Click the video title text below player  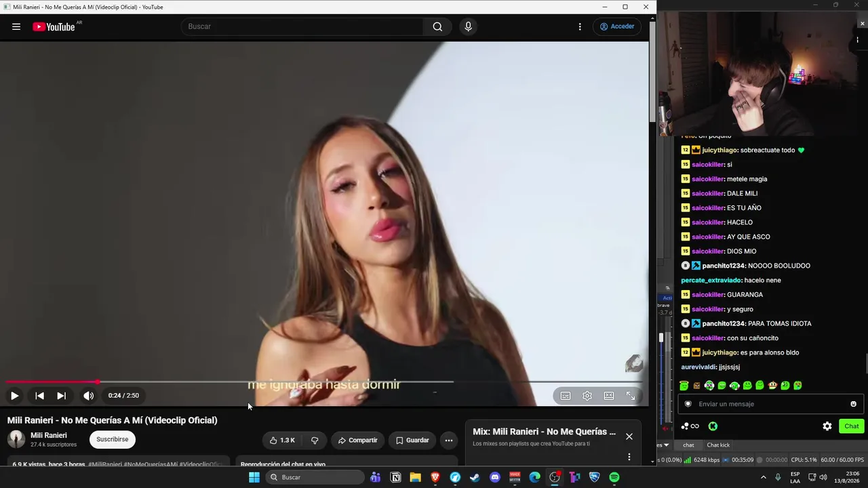(x=113, y=420)
